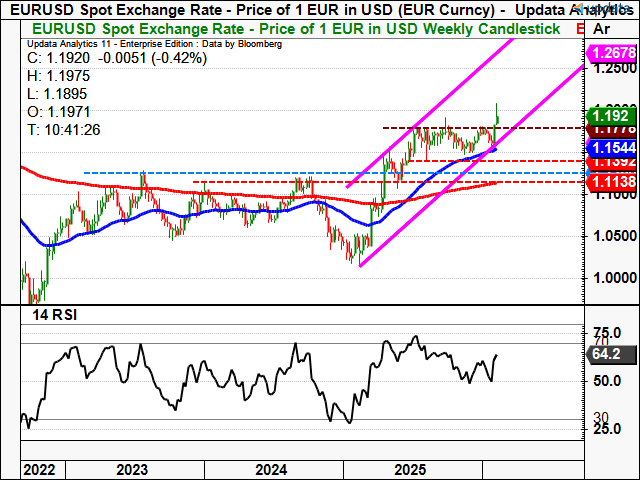This screenshot has height=480, width=640.
Task: Select the 2025 label on time axis
Action: (x=412, y=468)
